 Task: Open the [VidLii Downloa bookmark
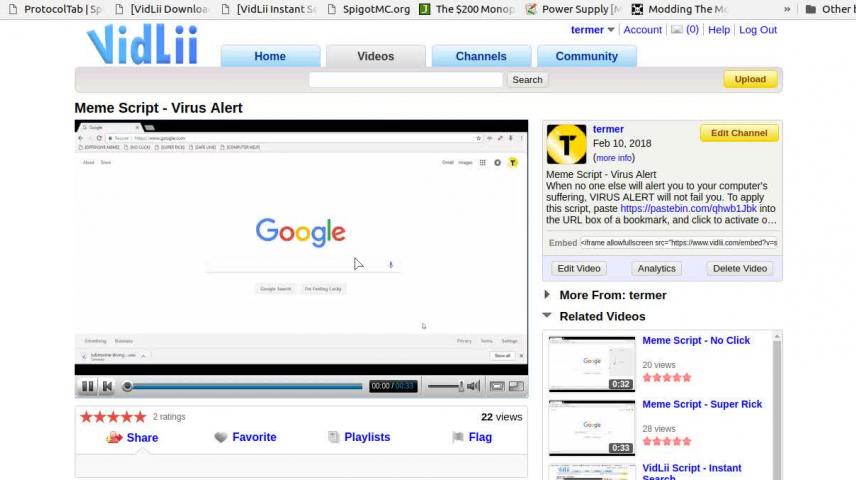pos(162,9)
